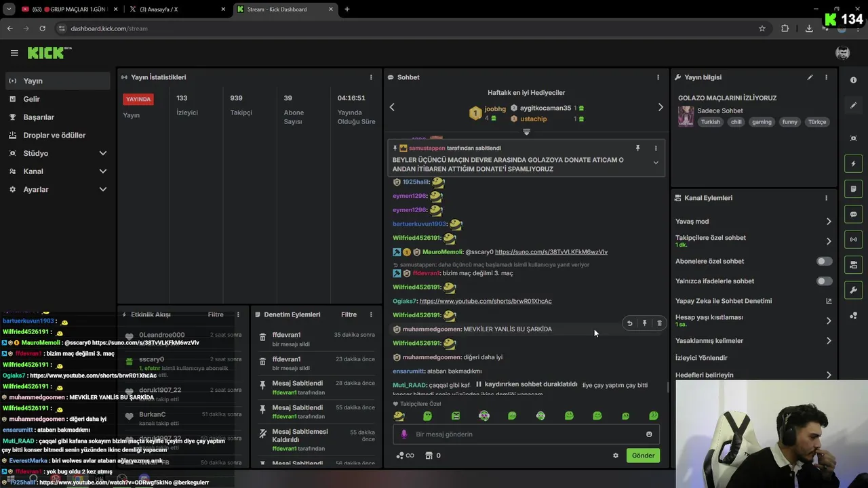Select Yayın in left sidebar
Screen dimensions: 868x488
click(x=58, y=81)
